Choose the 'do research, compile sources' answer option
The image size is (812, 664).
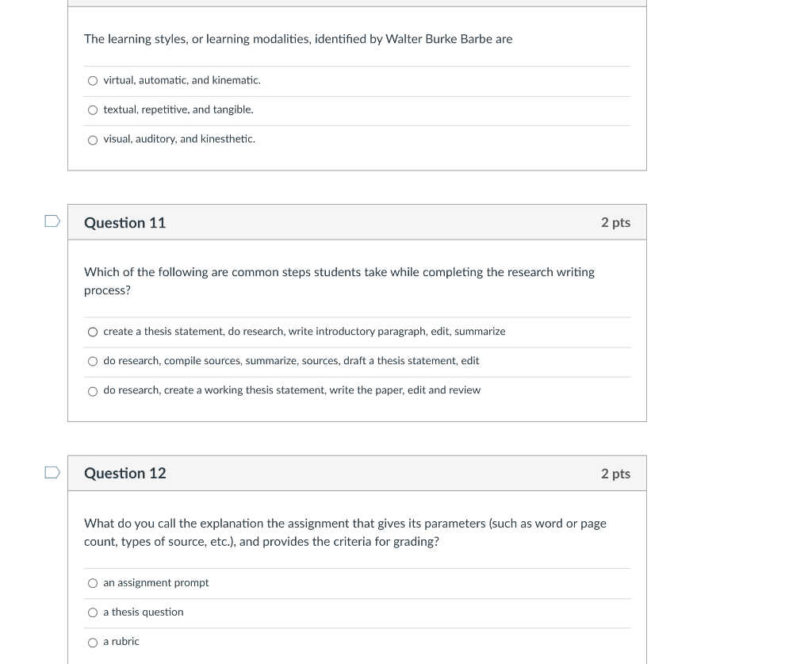pos(93,361)
